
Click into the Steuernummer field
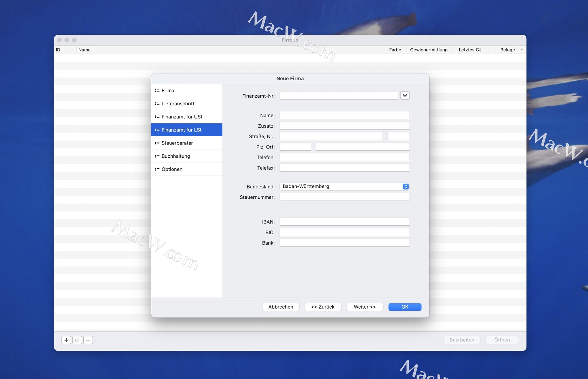point(345,197)
